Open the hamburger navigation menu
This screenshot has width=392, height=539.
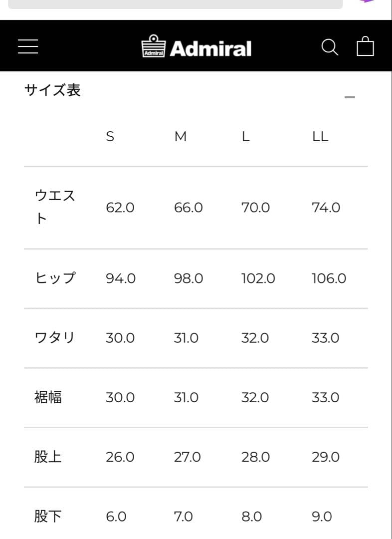tap(27, 46)
